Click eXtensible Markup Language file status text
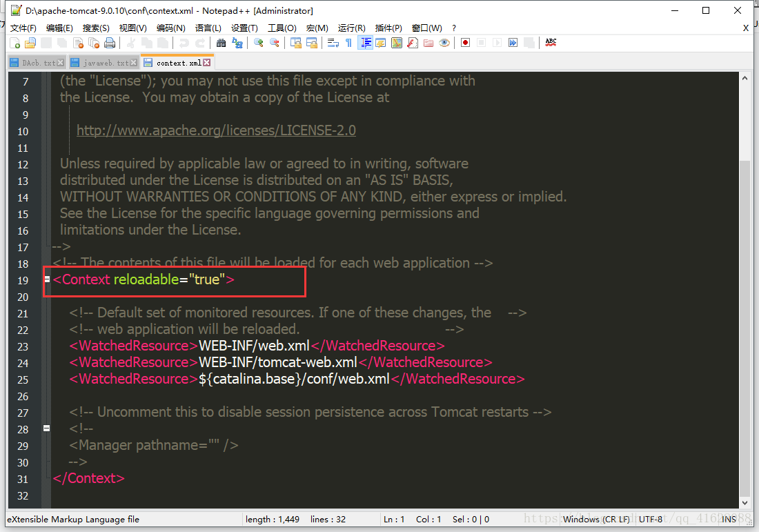Screen dimensions: 759x532 [73, 520]
